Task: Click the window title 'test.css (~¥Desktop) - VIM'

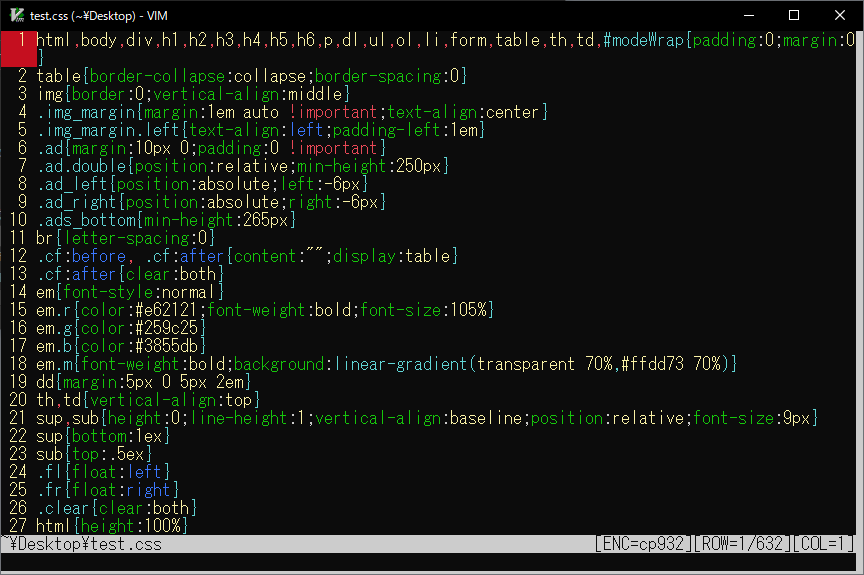Action: coord(99,16)
